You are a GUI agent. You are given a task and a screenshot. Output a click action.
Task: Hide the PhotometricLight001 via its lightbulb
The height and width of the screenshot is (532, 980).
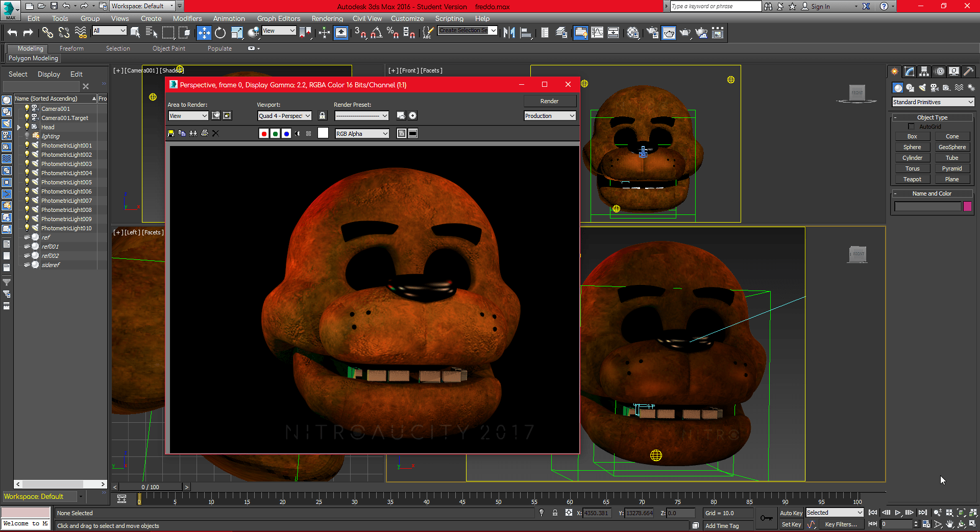click(27, 146)
